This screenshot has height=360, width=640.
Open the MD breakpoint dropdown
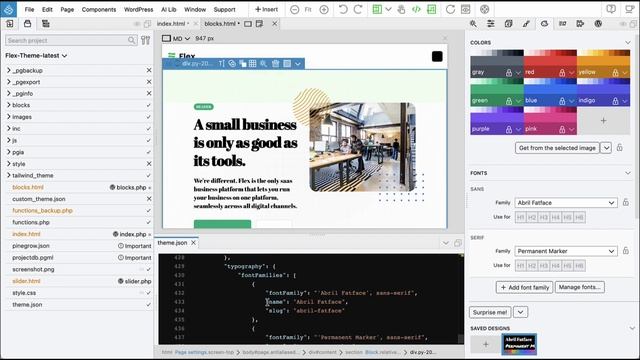[x=176, y=38]
